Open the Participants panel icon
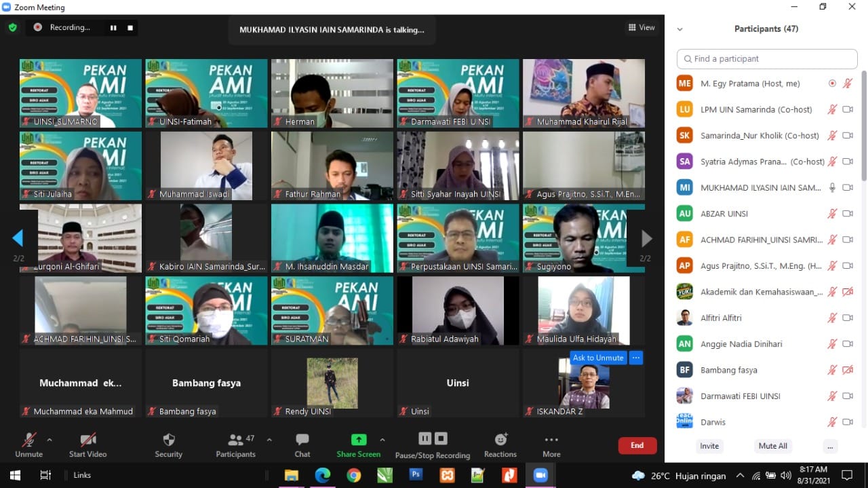Viewport: 868px width, 488px height. click(x=235, y=440)
